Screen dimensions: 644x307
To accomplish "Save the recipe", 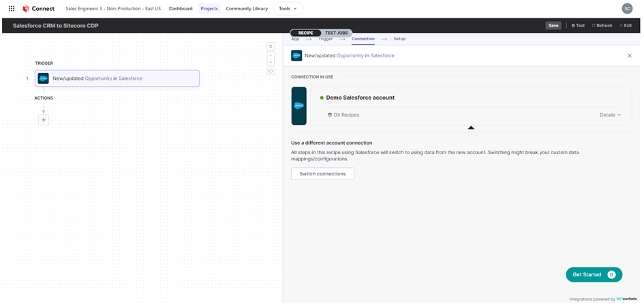I will pos(553,25).
